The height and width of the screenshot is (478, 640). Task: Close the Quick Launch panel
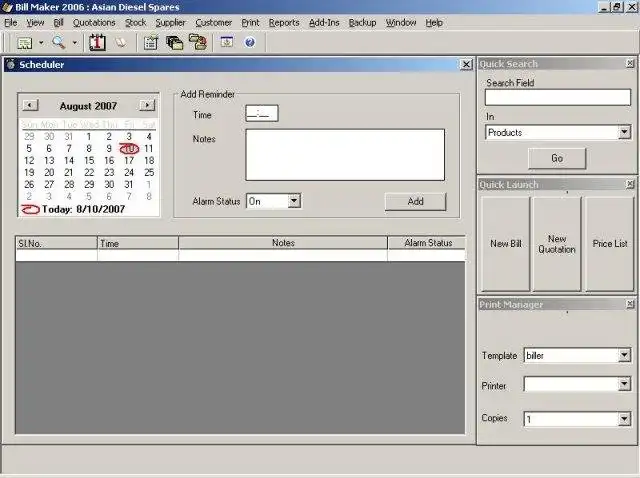click(x=630, y=185)
